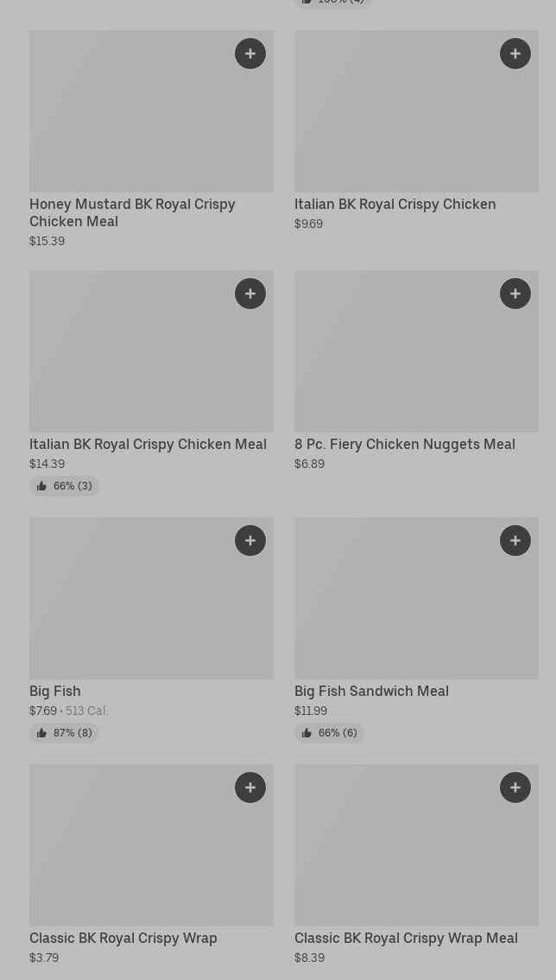Open Italian BK Royal Crispy Chicken title

coord(395,205)
